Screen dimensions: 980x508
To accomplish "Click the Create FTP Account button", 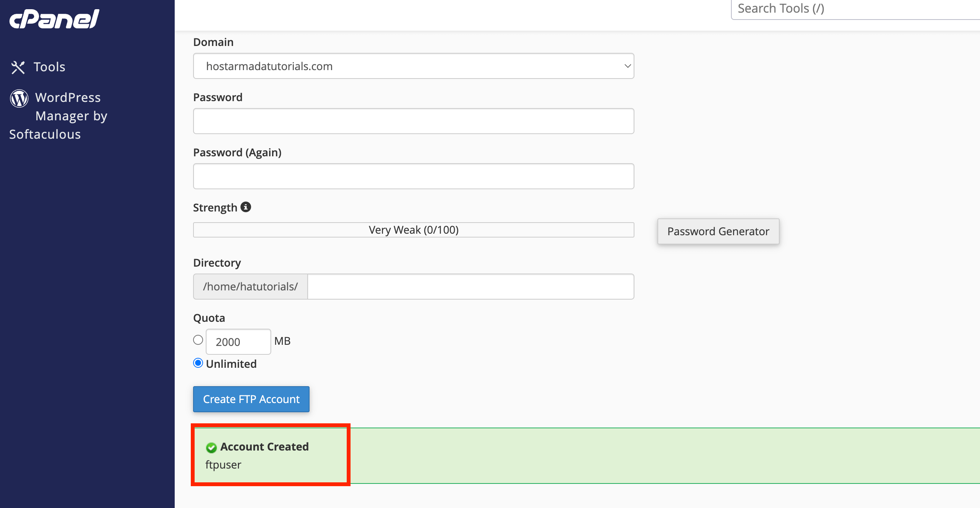I will click(251, 399).
